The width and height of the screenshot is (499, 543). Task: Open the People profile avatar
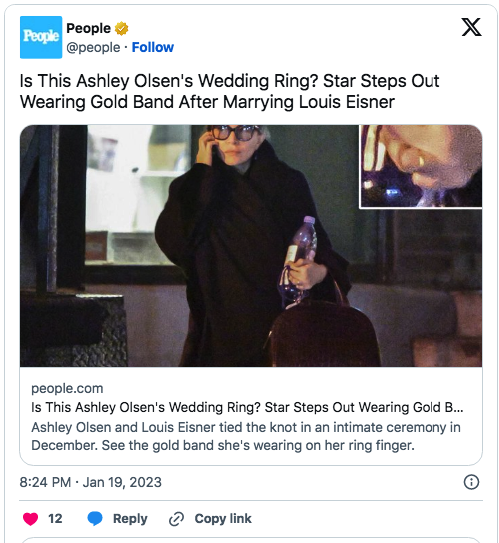[x=41, y=37]
